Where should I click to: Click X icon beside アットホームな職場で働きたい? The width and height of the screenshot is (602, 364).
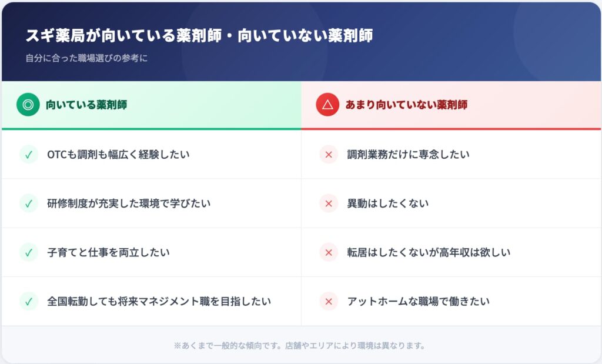(329, 302)
